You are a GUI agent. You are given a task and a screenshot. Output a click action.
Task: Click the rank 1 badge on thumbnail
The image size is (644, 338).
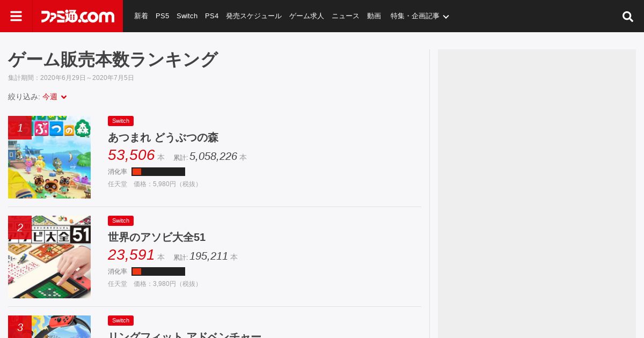tap(20, 128)
